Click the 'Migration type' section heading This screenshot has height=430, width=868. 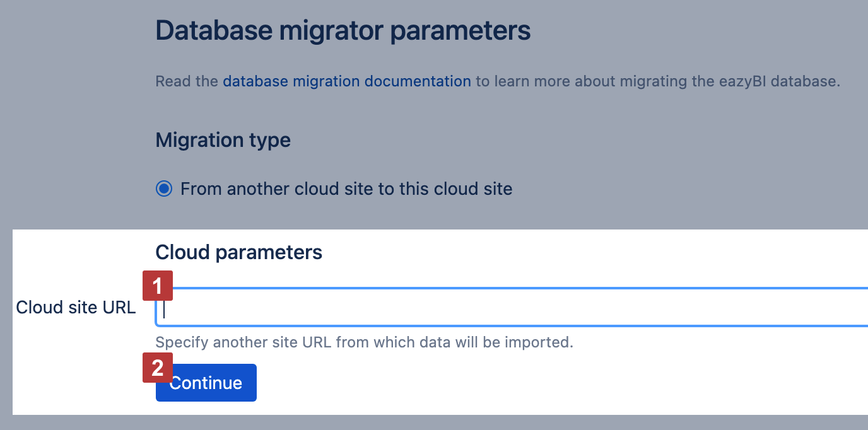click(x=223, y=139)
